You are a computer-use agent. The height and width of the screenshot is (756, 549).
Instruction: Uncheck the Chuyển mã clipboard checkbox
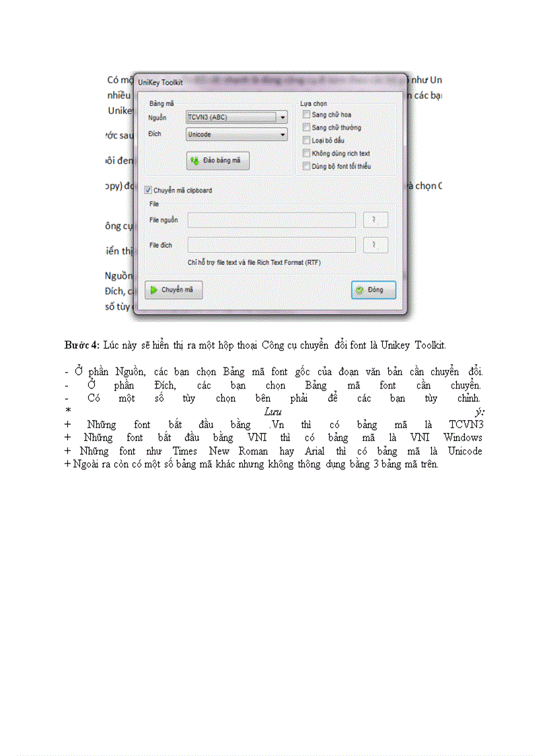147,190
